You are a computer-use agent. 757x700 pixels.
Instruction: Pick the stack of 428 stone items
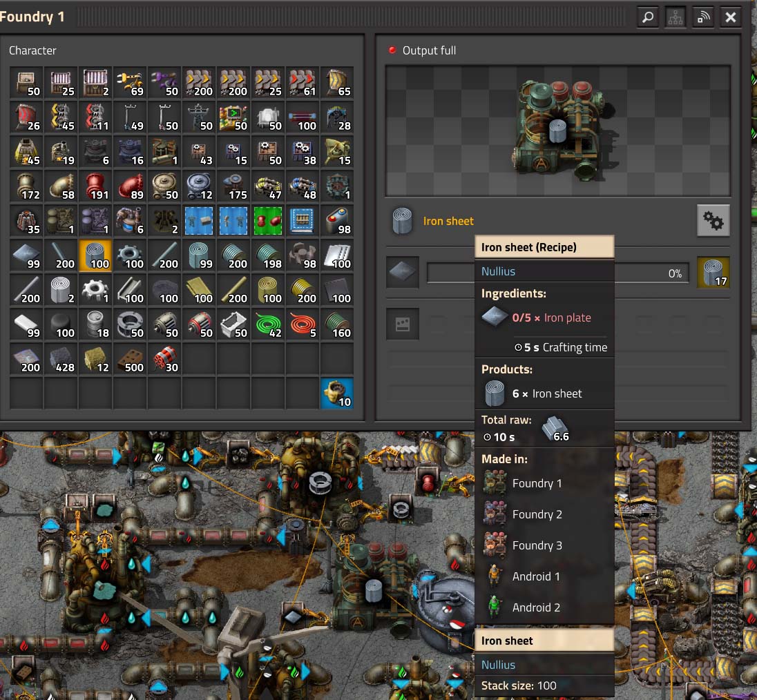click(x=61, y=360)
